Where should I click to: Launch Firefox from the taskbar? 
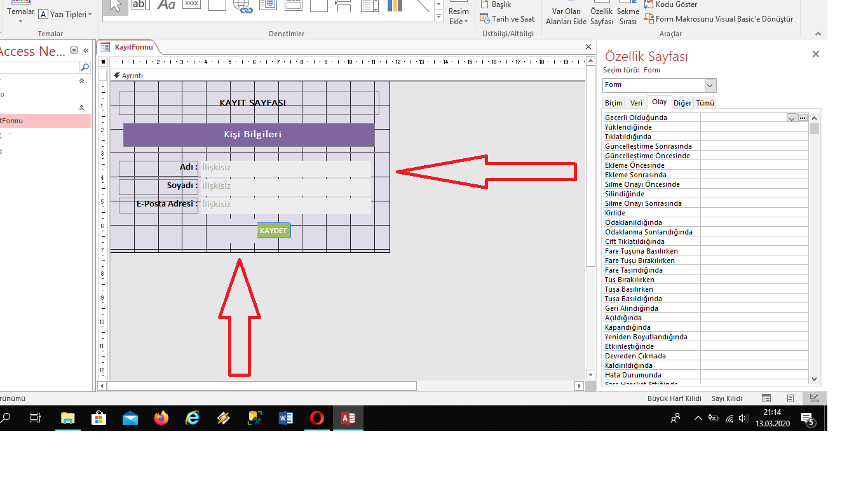pos(161,417)
